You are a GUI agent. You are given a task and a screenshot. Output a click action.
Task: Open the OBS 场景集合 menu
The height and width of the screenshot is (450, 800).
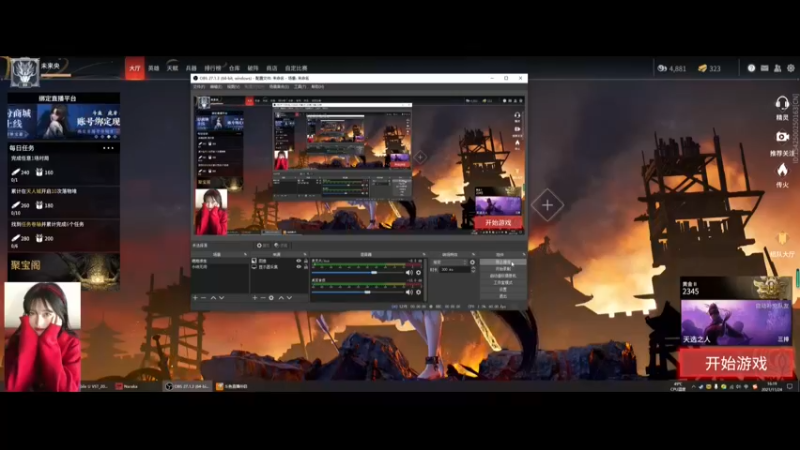[279, 87]
